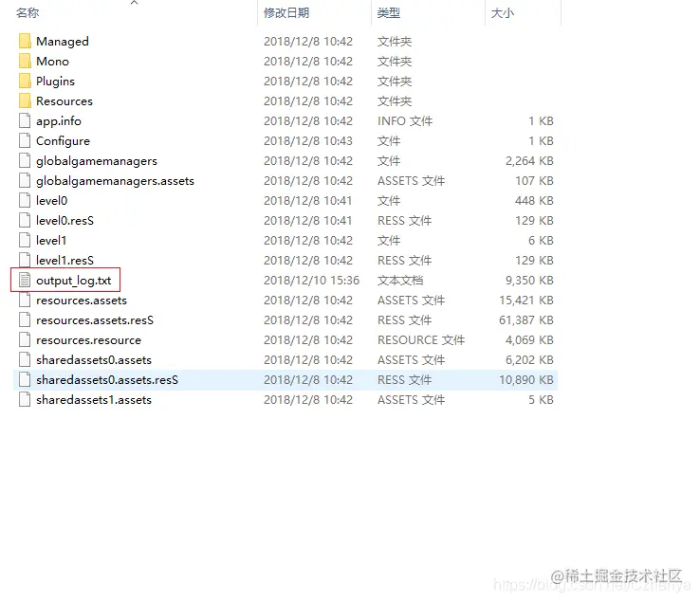Click the app.info file icon
This screenshot has width=700, height=602.
coord(25,121)
